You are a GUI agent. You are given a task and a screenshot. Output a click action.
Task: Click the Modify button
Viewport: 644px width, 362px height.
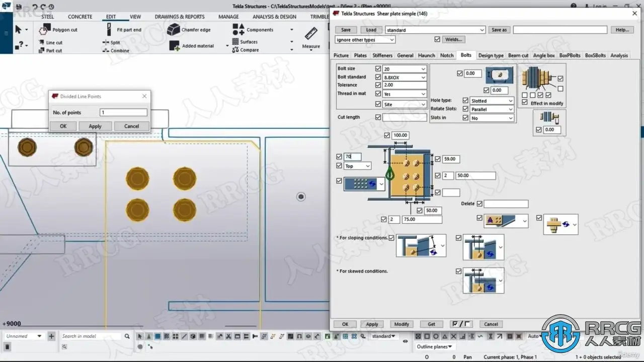click(401, 324)
